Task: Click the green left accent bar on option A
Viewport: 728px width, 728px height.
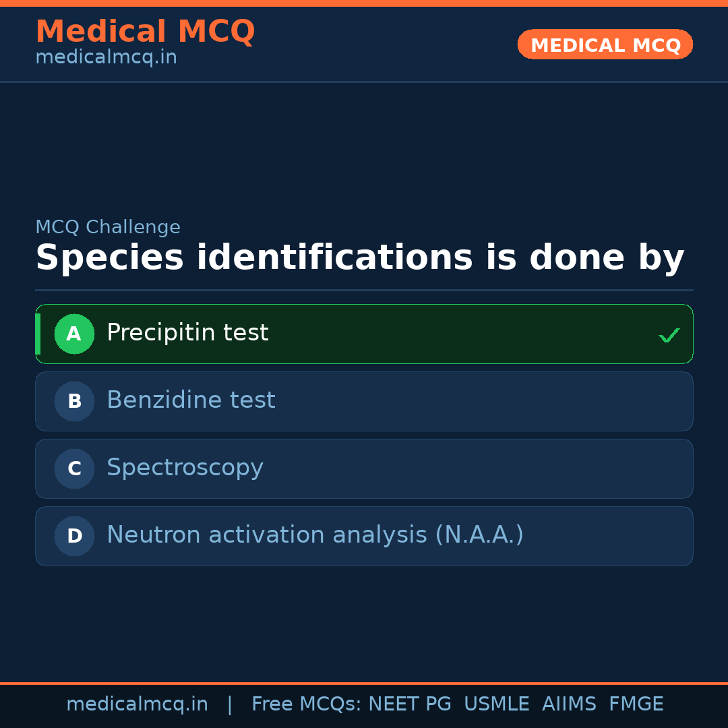Action: coord(38,334)
